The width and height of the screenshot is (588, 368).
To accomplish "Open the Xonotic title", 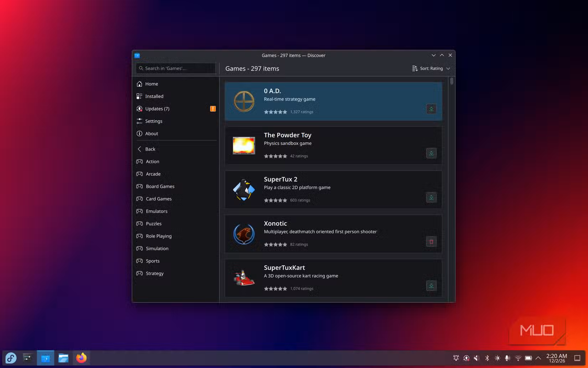I will tap(275, 224).
